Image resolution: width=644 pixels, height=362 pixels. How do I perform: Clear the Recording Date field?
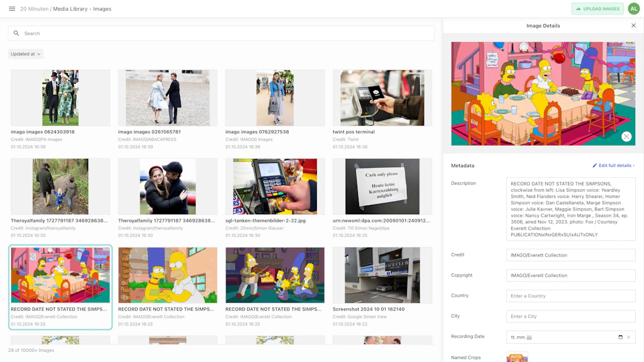coord(628,337)
